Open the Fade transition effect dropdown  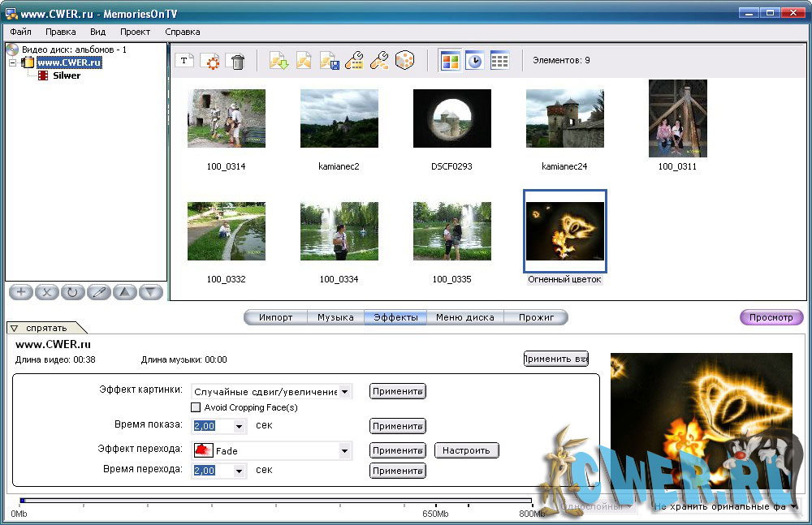[345, 450]
